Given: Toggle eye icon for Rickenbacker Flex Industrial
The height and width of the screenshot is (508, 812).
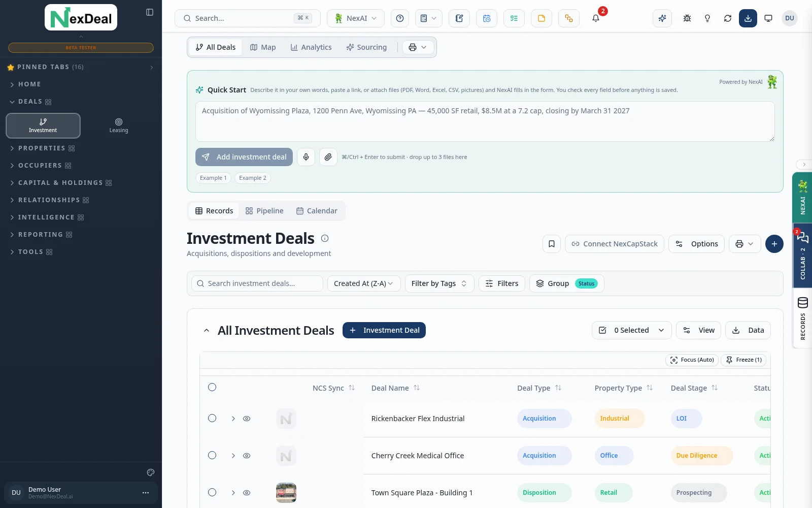Looking at the screenshot, I should [247, 419].
